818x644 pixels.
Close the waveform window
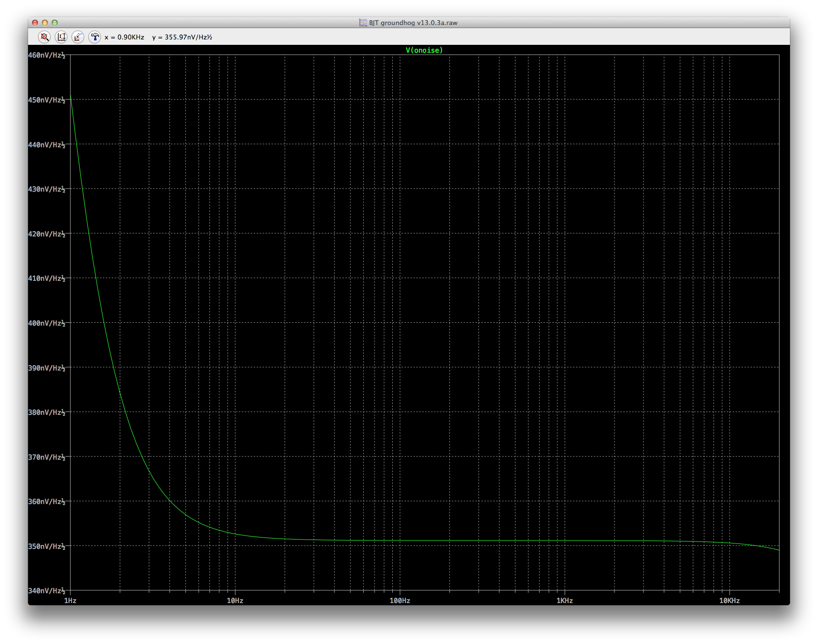35,23
